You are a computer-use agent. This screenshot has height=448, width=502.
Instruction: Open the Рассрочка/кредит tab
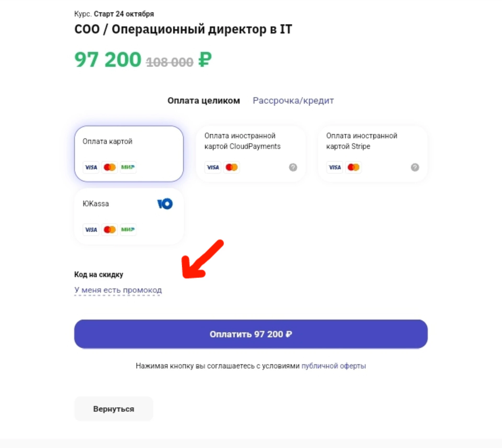pyautogui.click(x=293, y=101)
